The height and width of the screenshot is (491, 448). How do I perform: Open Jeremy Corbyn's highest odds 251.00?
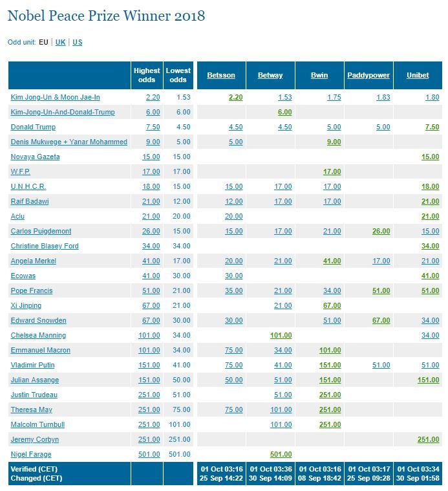click(149, 439)
